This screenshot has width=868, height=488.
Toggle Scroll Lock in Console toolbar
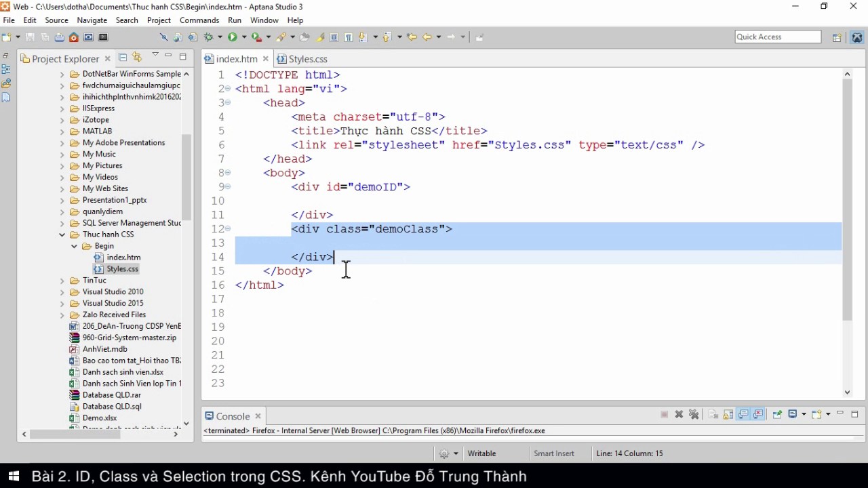pyautogui.click(x=728, y=415)
